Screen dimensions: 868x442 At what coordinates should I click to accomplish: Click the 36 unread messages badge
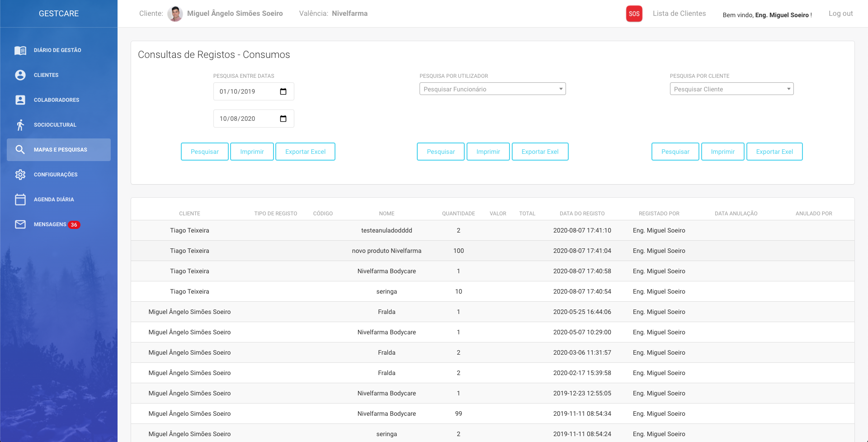click(x=74, y=225)
